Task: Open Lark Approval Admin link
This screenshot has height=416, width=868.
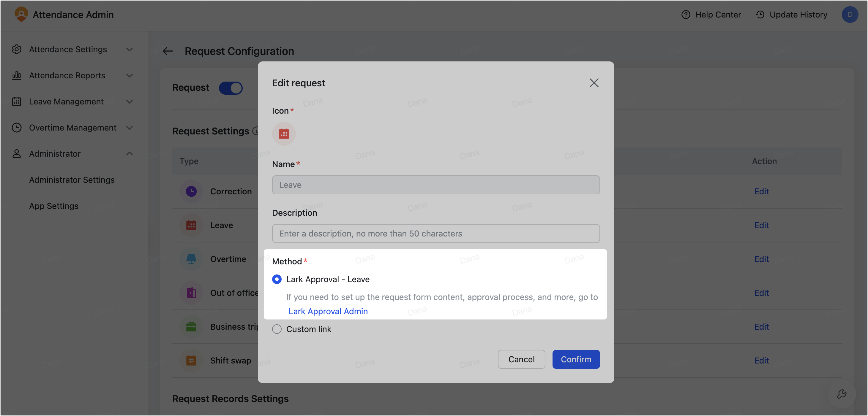Action: pyautogui.click(x=328, y=311)
